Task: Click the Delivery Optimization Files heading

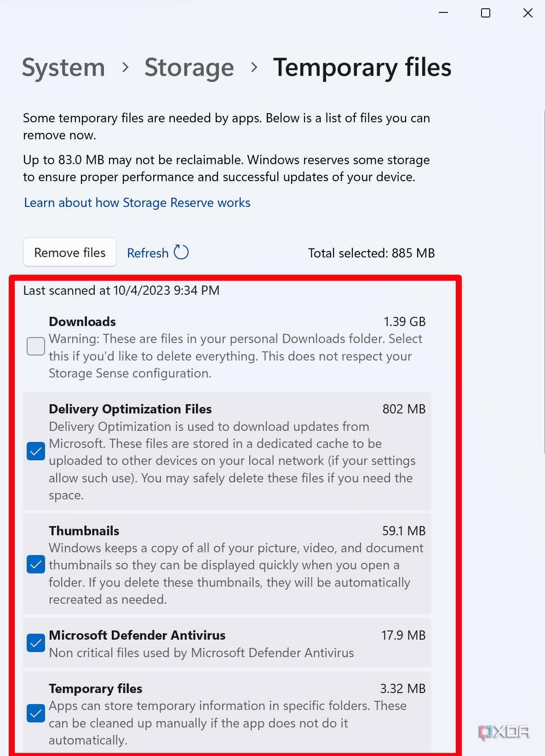Action: tap(130, 409)
